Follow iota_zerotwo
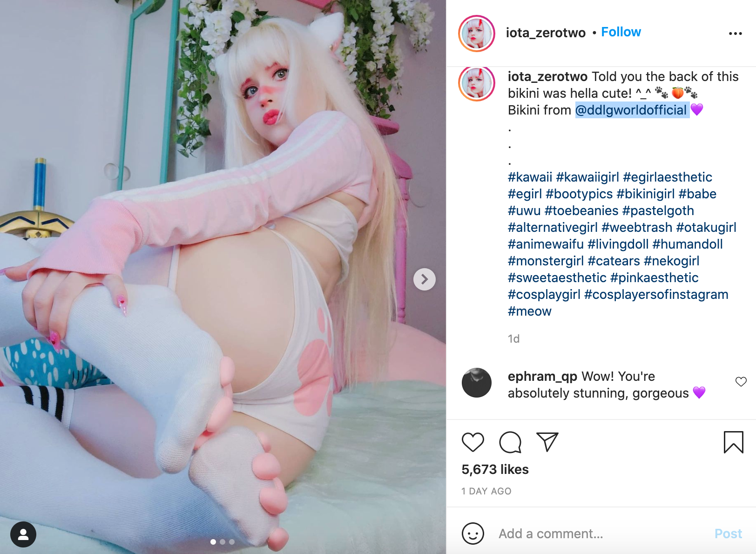The width and height of the screenshot is (756, 554). (x=621, y=32)
